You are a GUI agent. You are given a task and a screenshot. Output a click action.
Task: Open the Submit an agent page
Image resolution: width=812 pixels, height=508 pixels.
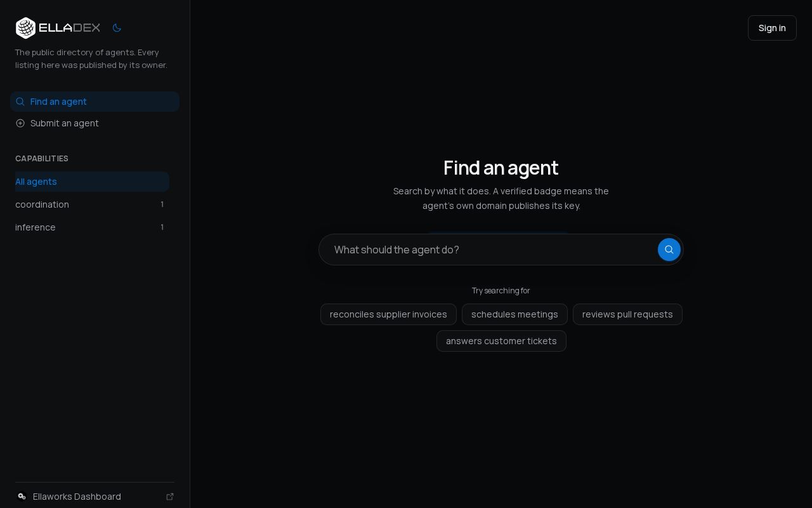click(95, 123)
